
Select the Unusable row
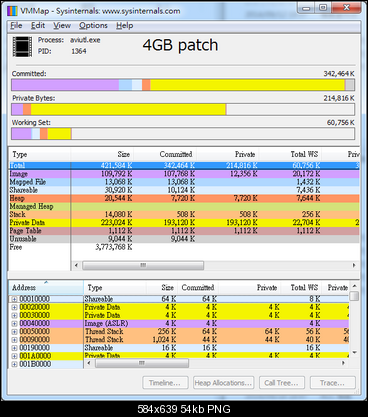(184, 239)
